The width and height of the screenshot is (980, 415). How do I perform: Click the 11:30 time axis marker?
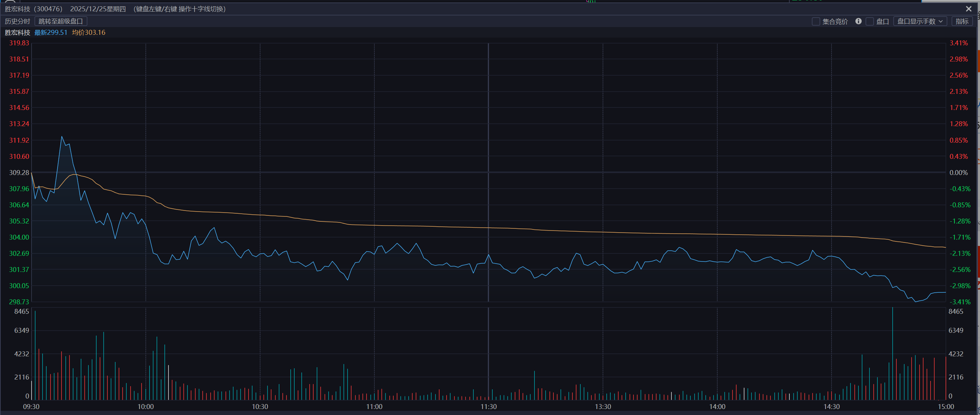[x=488, y=407]
